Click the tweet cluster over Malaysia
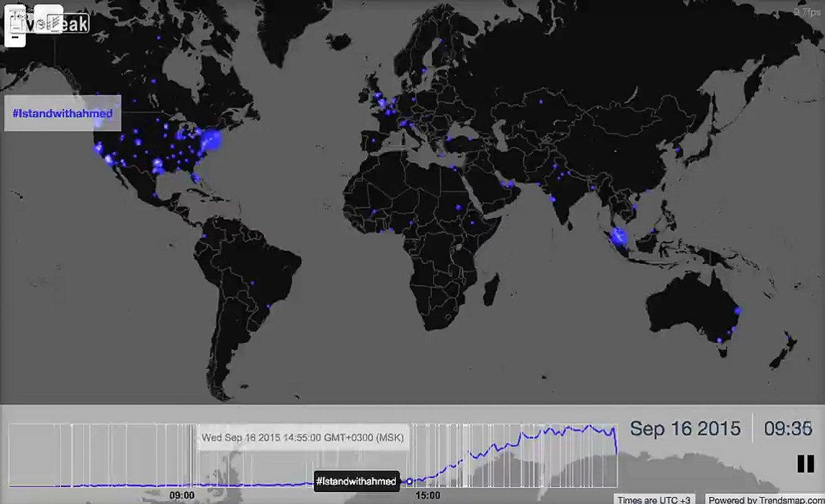 tap(618, 237)
